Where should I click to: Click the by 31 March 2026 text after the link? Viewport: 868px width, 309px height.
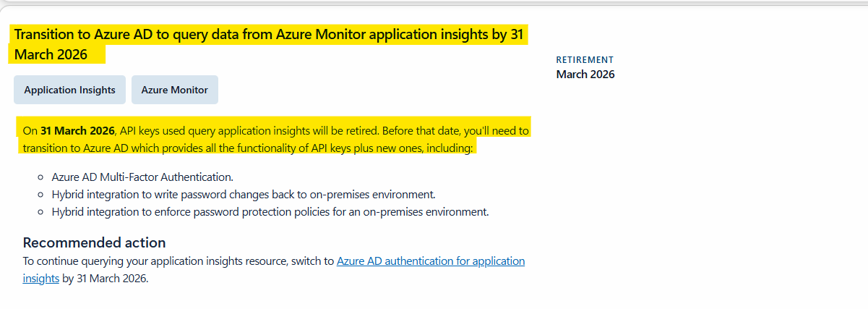[x=105, y=278]
